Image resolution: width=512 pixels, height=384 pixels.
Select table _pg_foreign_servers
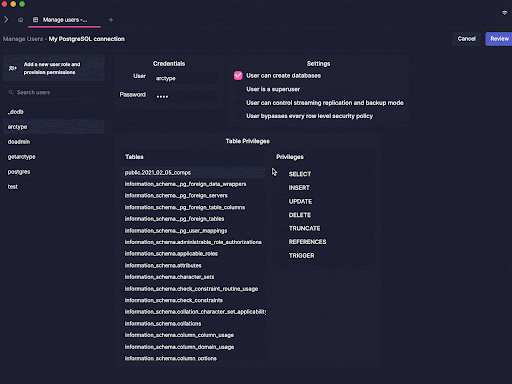tap(194, 196)
